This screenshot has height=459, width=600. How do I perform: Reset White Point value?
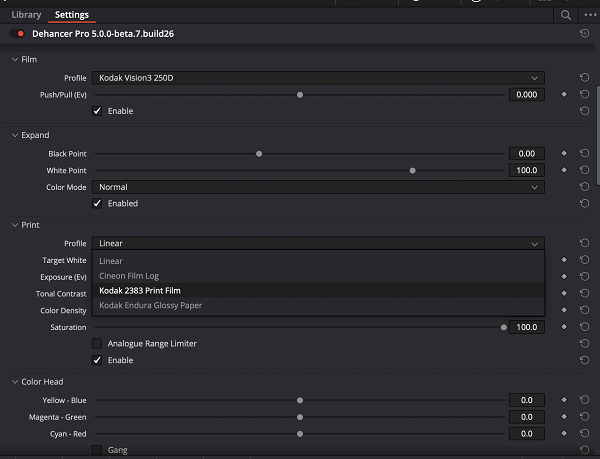pos(584,170)
